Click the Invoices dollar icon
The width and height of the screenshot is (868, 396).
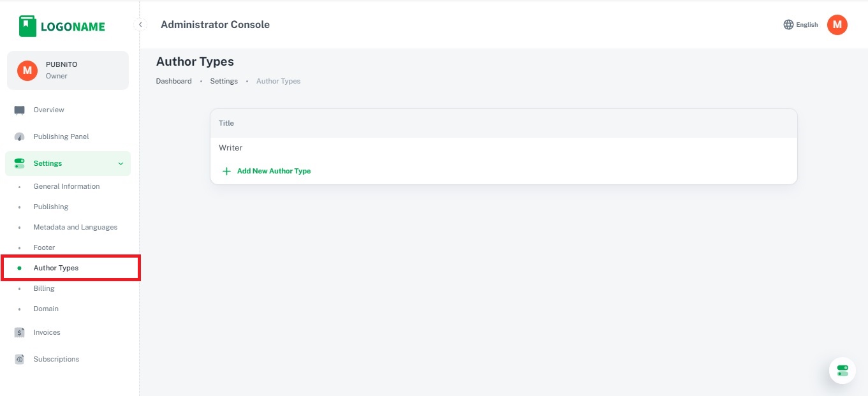20,333
